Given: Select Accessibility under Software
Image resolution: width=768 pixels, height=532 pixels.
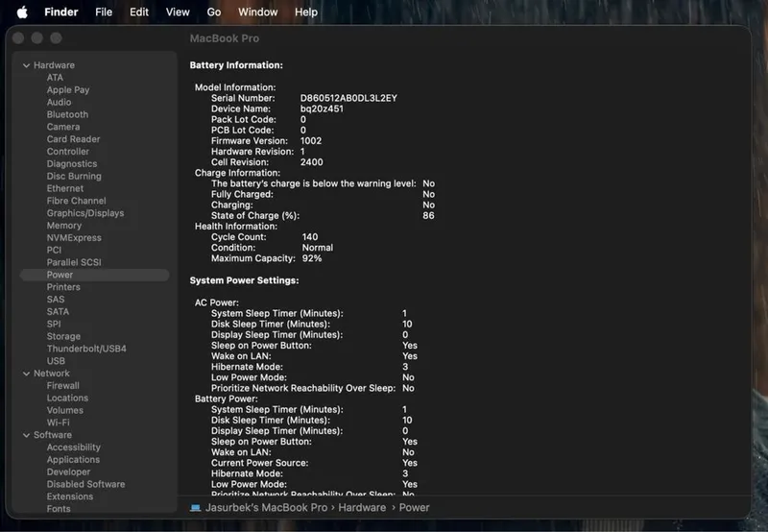Looking at the screenshot, I should coord(74,447).
